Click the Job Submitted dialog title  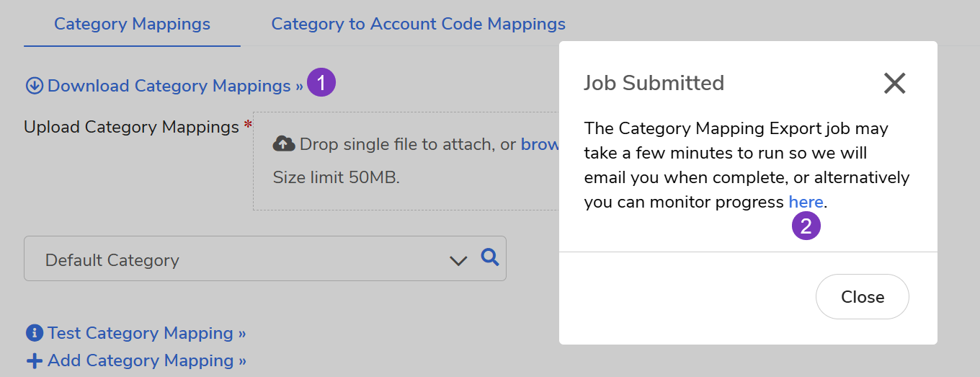pos(654,83)
